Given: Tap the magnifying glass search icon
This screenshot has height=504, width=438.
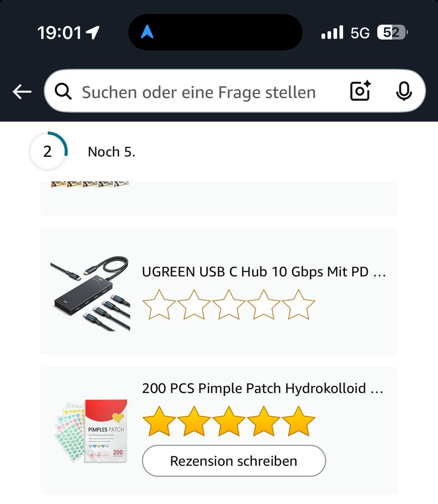Looking at the screenshot, I should [x=63, y=92].
